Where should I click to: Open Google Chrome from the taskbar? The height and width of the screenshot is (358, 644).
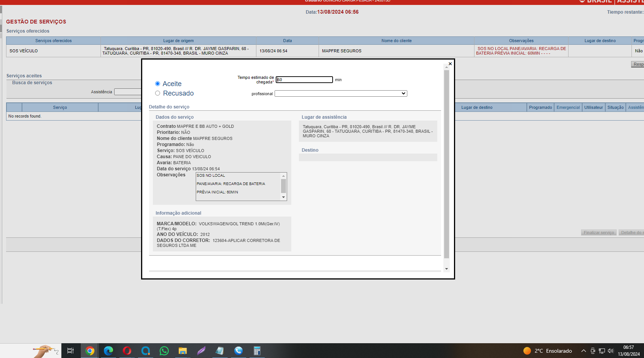click(x=90, y=351)
